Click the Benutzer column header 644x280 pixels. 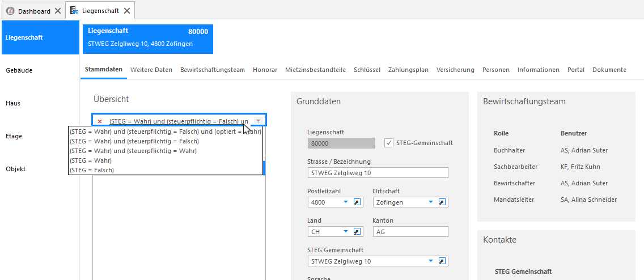coord(573,133)
